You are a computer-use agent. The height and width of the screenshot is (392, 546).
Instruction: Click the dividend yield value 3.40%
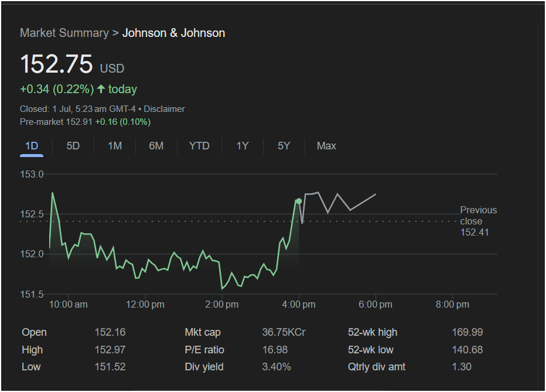coord(277,367)
